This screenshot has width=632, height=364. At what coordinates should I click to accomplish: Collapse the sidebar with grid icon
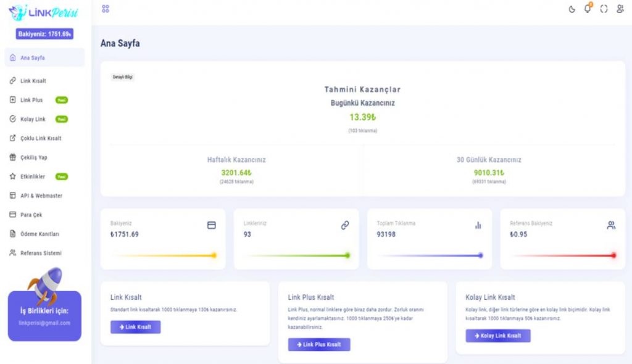point(106,9)
